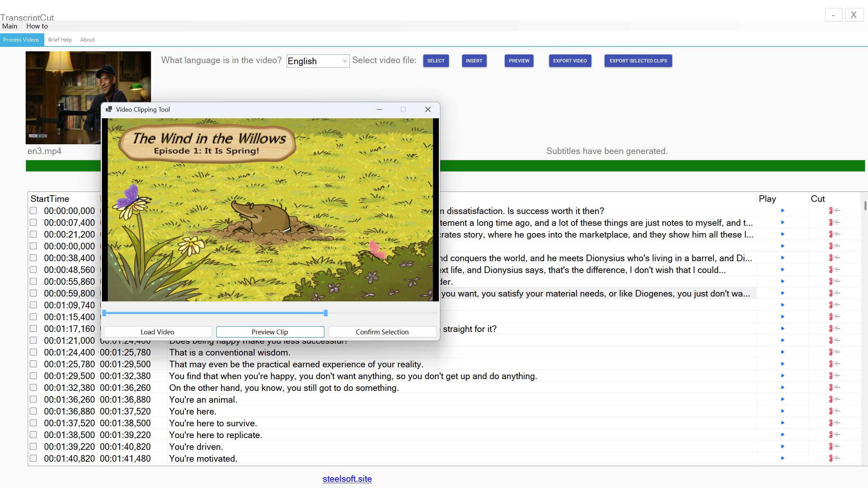
Task: Cut the 'You're an animal.' line
Action: coord(834,399)
